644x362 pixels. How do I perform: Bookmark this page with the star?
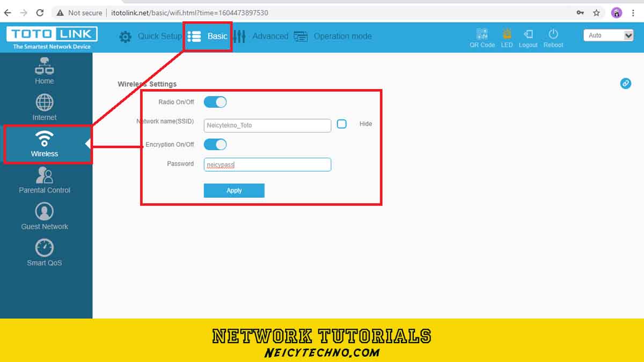click(596, 12)
